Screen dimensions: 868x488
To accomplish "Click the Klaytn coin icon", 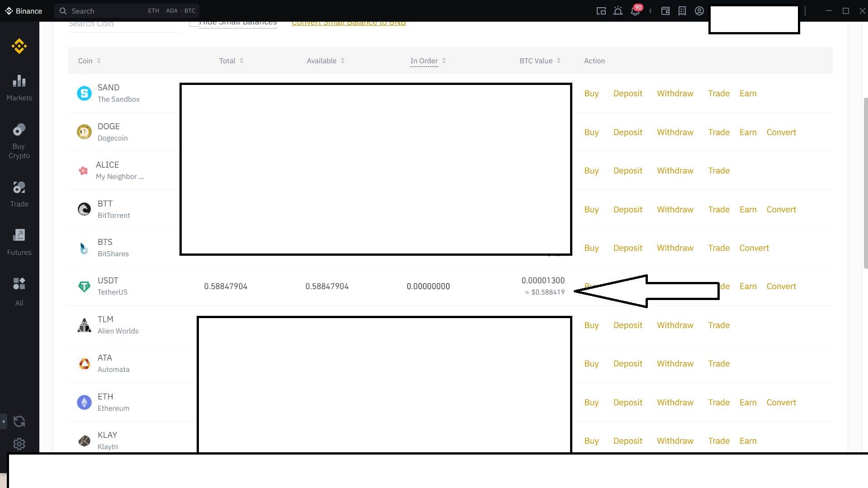I will click(x=84, y=441).
